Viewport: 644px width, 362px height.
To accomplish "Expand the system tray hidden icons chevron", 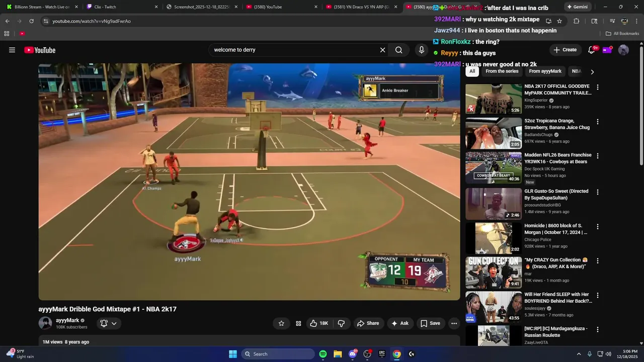I will (579, 354).
